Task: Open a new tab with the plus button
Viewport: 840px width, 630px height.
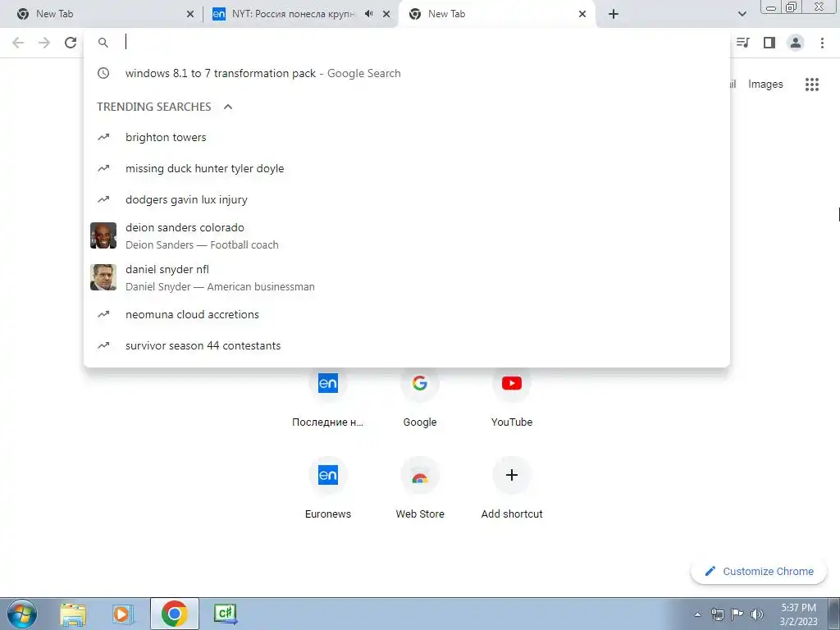Action: point(614,14)
